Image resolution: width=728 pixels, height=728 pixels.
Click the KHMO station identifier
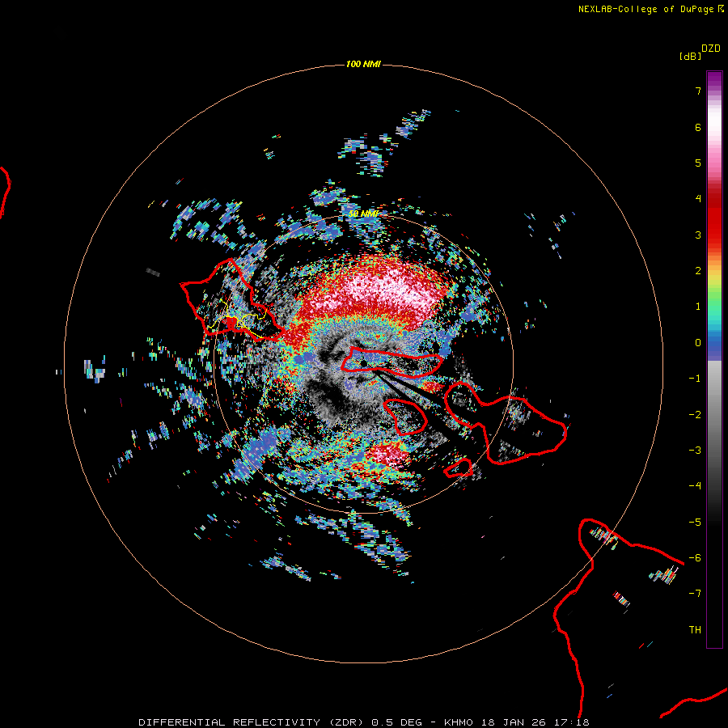coord(459,722)
